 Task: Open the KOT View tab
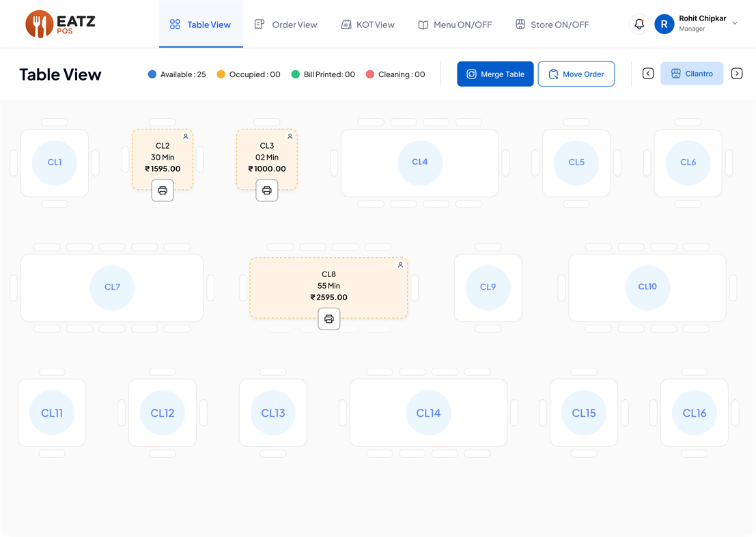[x=368, y=25]
